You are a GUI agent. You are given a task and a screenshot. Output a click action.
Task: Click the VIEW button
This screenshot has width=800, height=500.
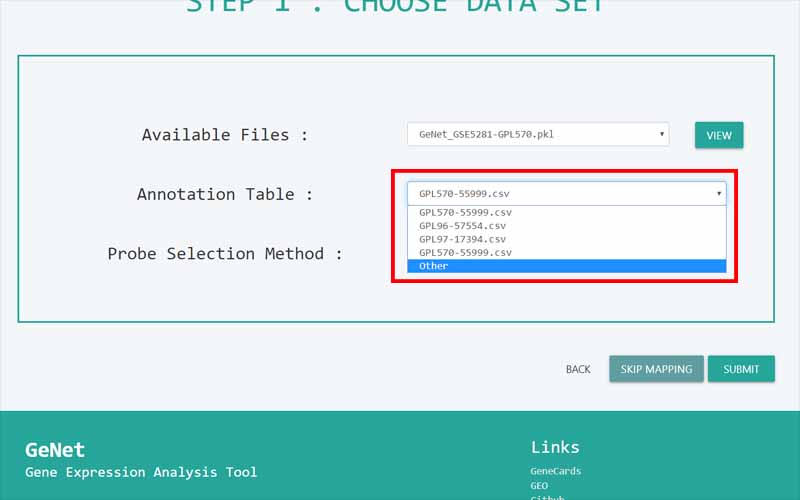(x=718, y=136)
